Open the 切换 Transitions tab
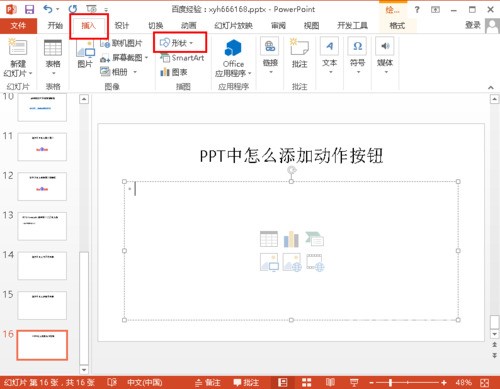This screenshot has width=500, height=389. pyautogui.click(x=155, y=26)
